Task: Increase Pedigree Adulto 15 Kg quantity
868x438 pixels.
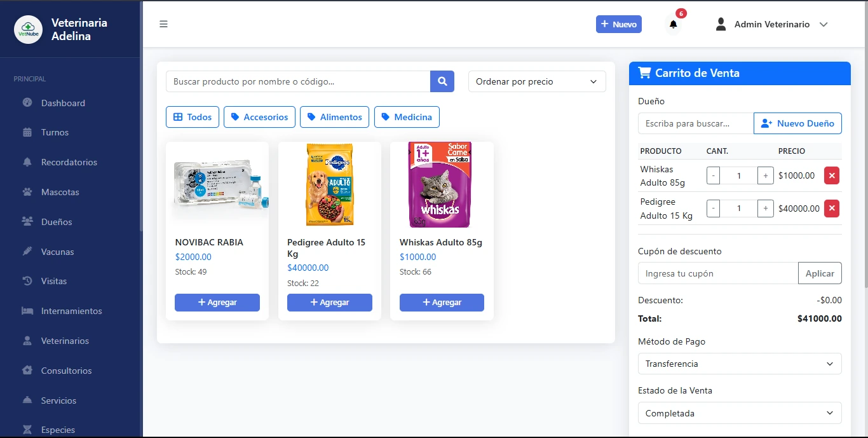Action: (765, 209)
